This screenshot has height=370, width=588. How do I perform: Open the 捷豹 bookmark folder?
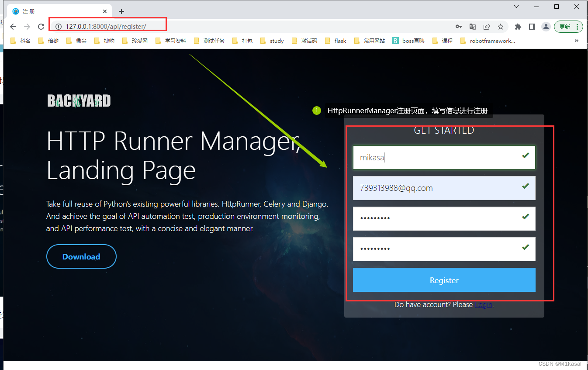point(104,41)
